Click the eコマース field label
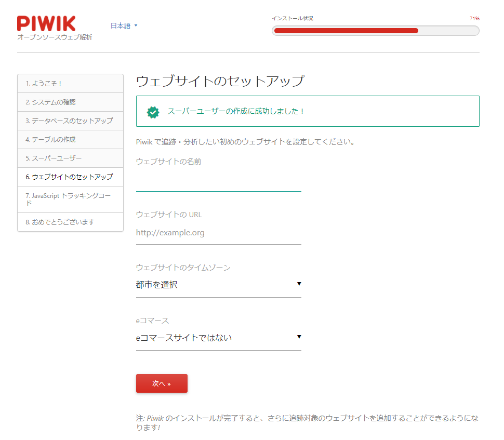The width and height of the screenshot is (504, 440). (x=152, y=321)
